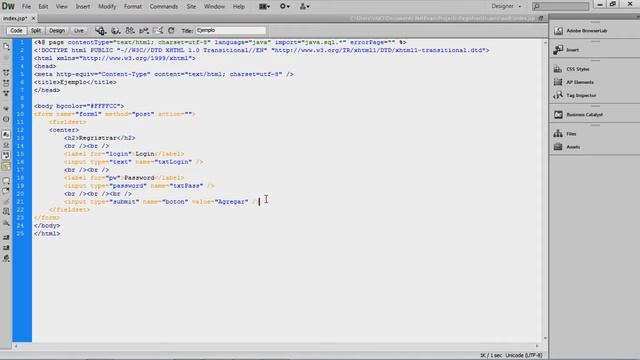Switch to Code view
This screenshot has width=640, height=360.
coord(16,31)
